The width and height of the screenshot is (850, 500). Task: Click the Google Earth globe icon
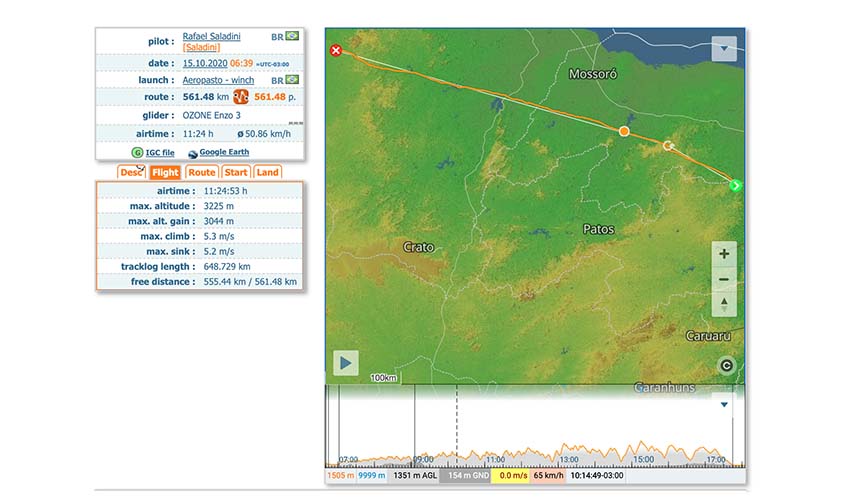coord(192,154)
